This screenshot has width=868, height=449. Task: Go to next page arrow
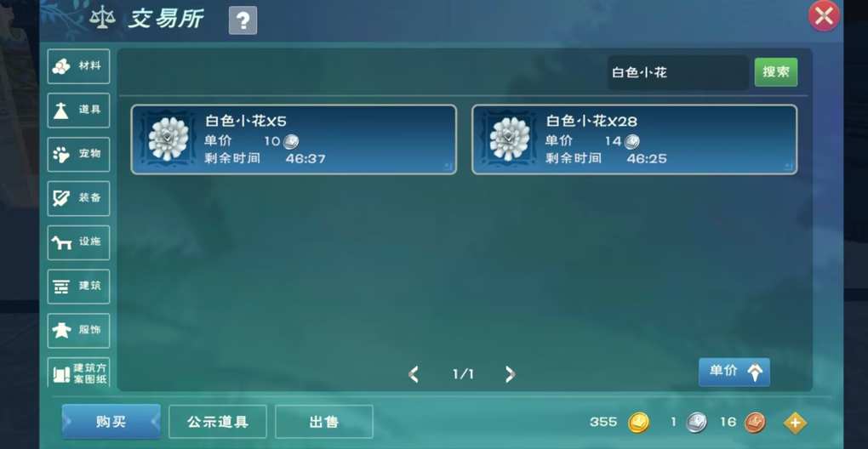pyautogui.click(x=510, y=374)
